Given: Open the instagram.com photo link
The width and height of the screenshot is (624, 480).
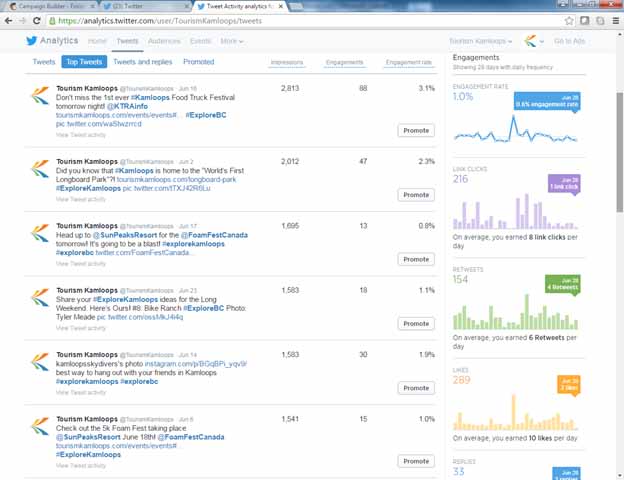Looking at the screenshot, I should pos(196,364).
